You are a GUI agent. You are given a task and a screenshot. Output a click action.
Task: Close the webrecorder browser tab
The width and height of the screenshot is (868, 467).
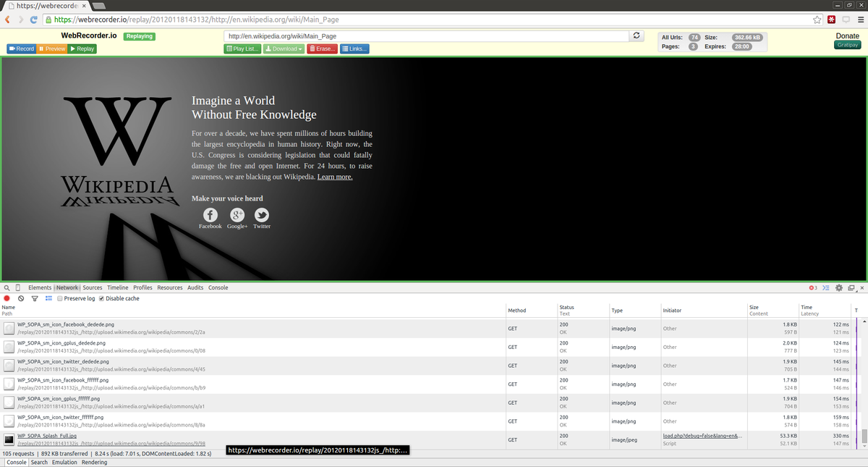[84, 6]
